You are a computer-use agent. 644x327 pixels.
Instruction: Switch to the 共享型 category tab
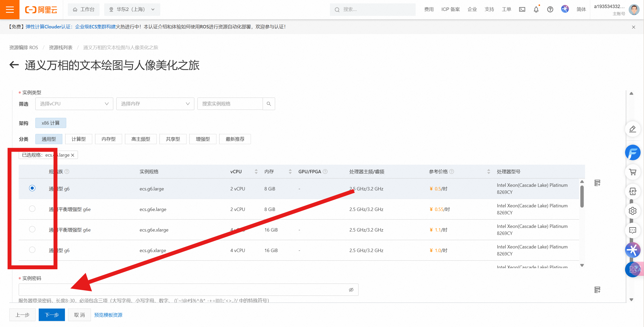[x=173, y=139]
